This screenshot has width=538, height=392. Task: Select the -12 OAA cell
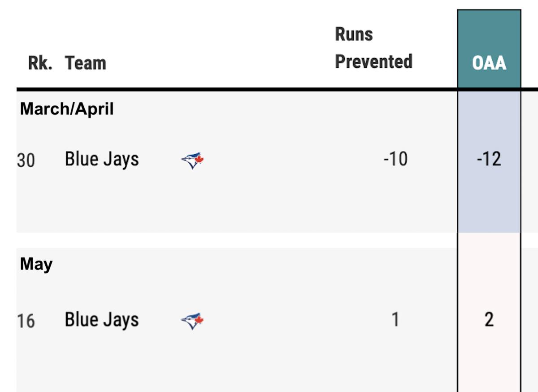pos(489,160)
